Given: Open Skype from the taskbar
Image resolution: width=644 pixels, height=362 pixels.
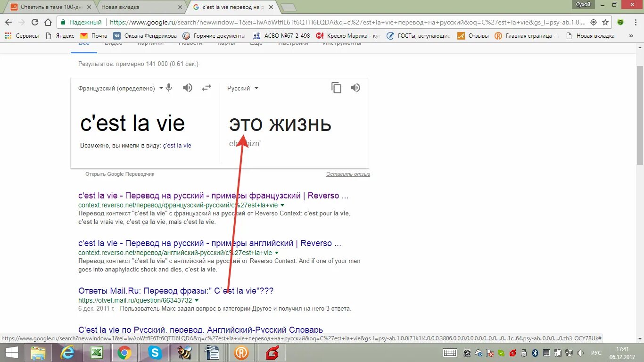Looking at the screenshot, I should [x=155, y=353].
